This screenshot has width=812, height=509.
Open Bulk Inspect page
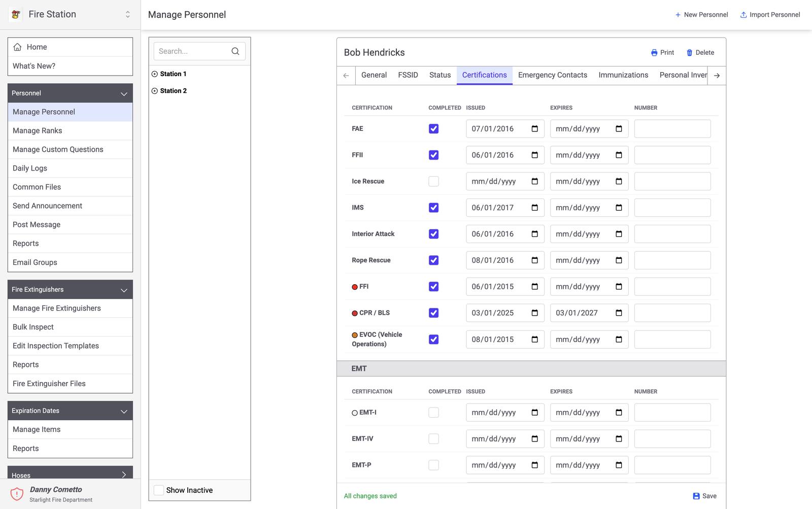(70, 327)
